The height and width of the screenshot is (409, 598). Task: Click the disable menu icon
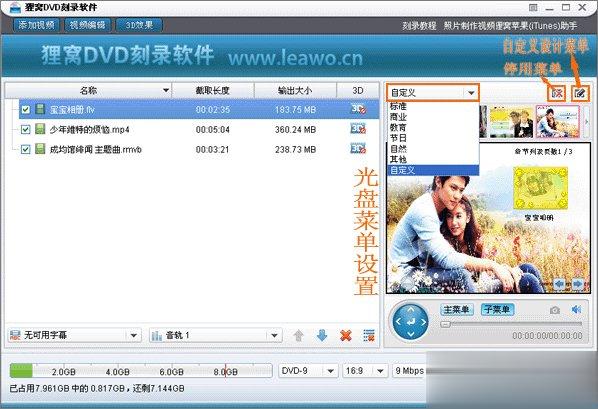point(557,93)
